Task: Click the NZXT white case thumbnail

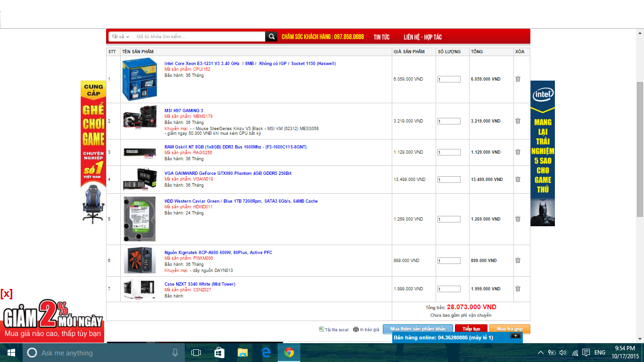Action: pos(140,289)
